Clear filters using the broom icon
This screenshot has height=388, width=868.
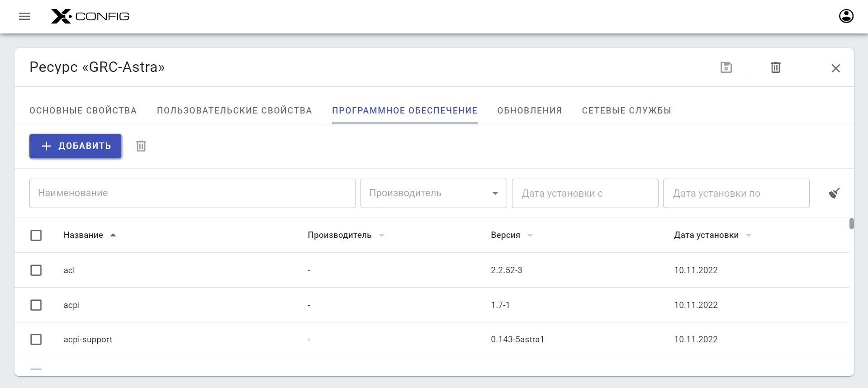(834, 194)
